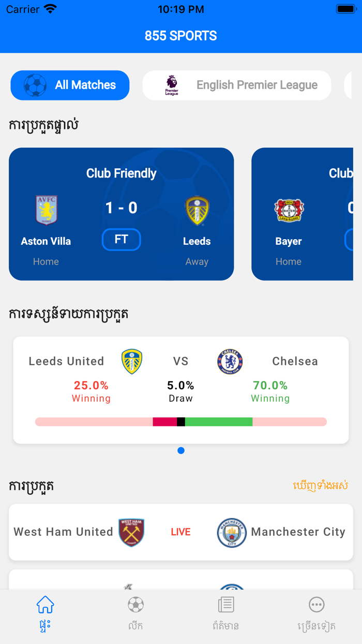This screenshot has width=362, height=644.
Task: Tap the Manchester City crest
Action: pyautogui.click(x=232, y=532)
